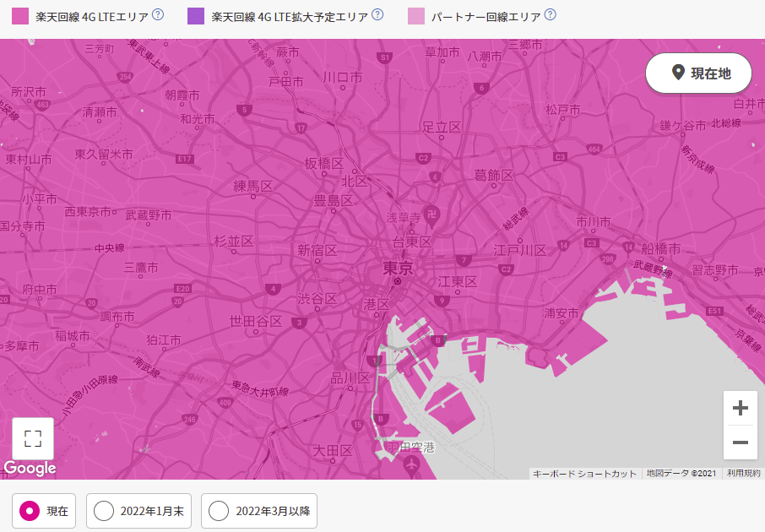Open キーボード ショートカット link
Viewport: 765px width, 532px height.
pos(584,474)
